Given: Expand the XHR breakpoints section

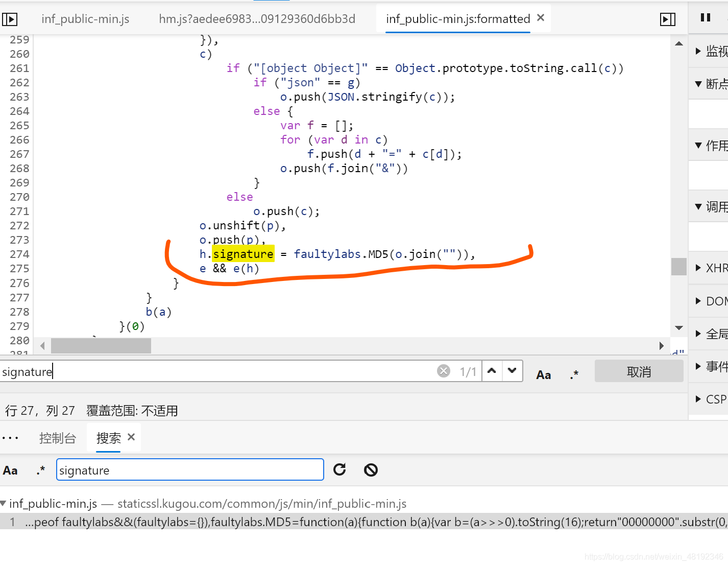Looking at the screenshot, I should click(698, 268).
